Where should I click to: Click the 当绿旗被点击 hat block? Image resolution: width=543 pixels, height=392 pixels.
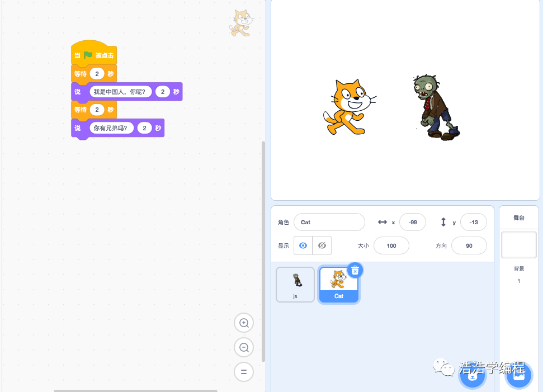pos(94,53)
